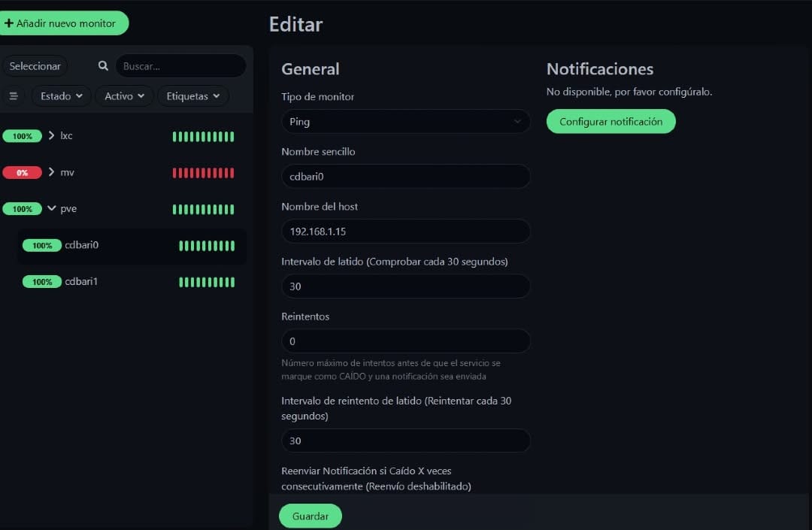Image resolution: width=812 pixels, height=530 pixels.
Task: Select the cdbari1 monitor in the list
Action: [x=132, y=282]
